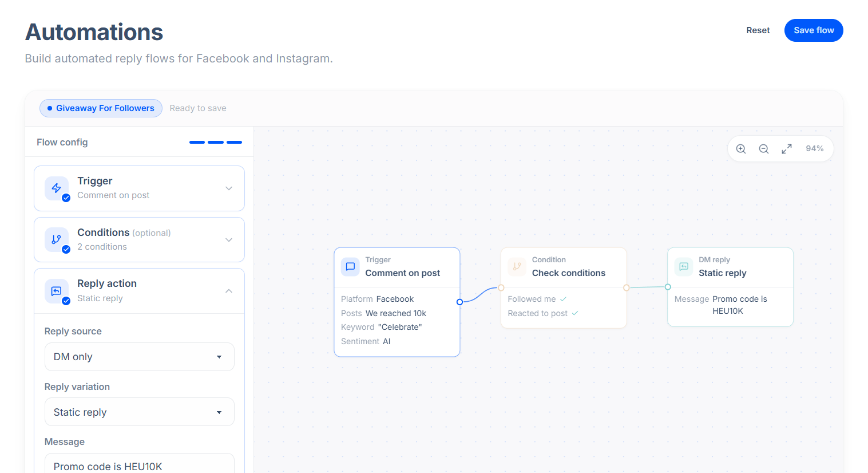The width and height of the screenshot is (868, 473).
Task: Click the 2 conditions subtitle
Action: [x=102, y=247]
